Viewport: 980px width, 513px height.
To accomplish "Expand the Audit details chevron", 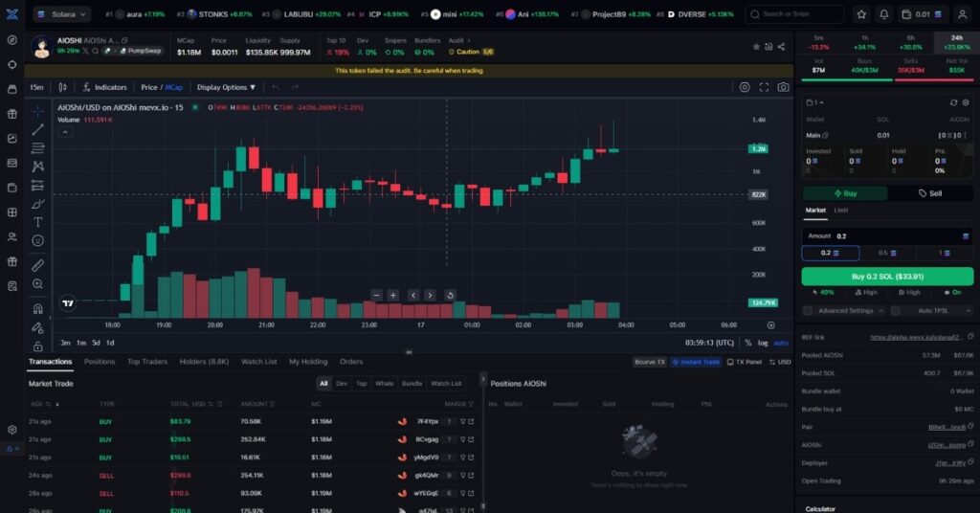I will (x=469, y=40).
